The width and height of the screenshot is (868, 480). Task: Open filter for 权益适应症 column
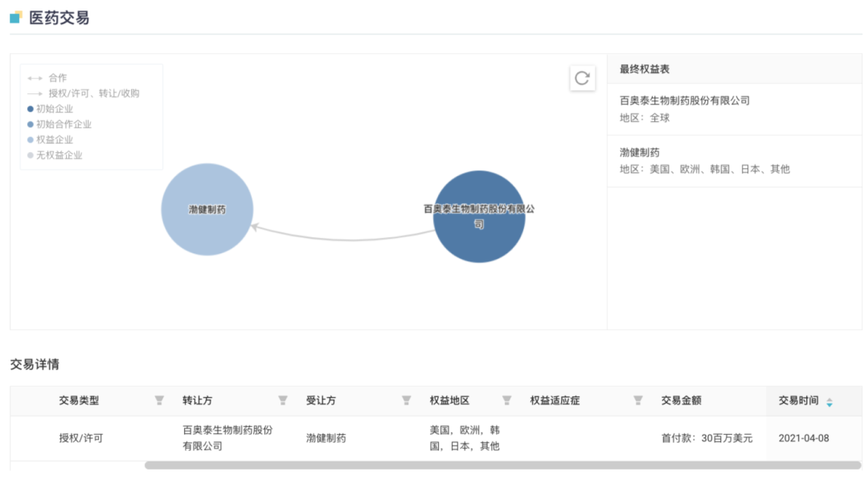coord(637,400)
